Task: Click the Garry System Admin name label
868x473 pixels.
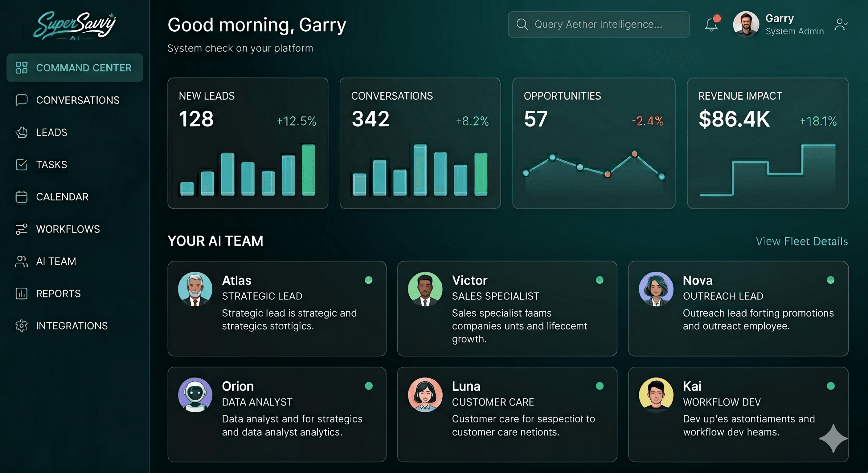Action: [795, 24]
